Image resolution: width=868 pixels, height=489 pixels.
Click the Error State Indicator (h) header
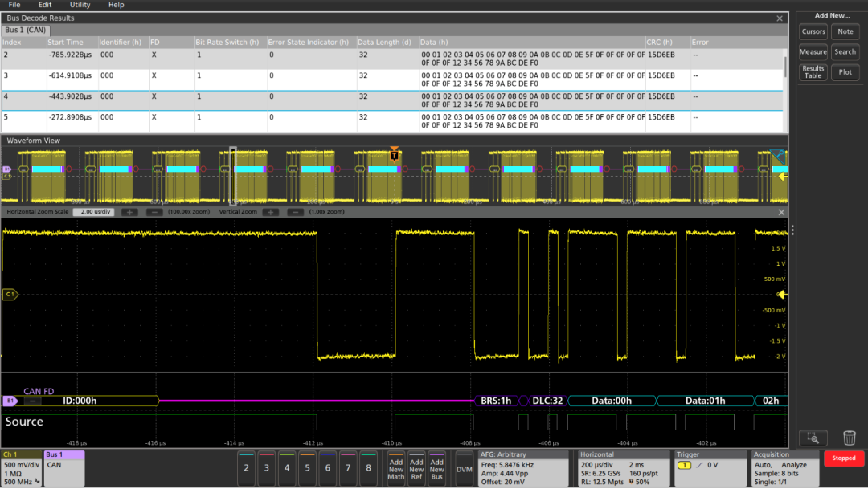(x=309, y=42)
